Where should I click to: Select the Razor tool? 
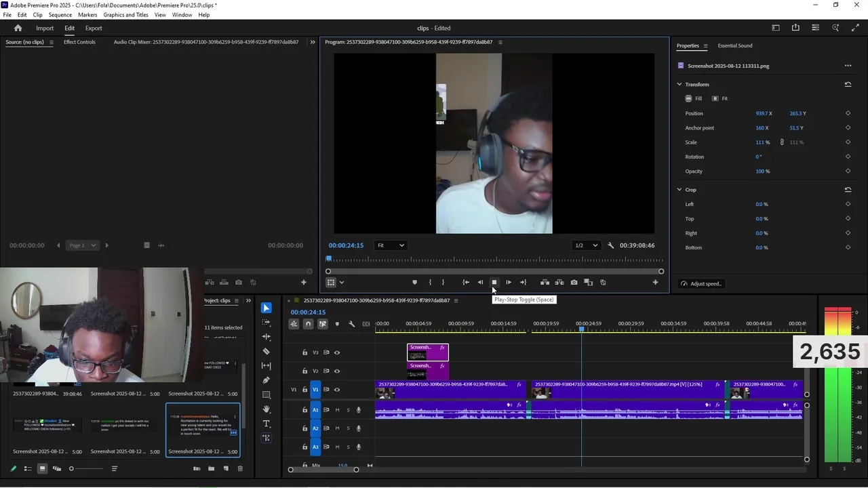coord(266,351)
